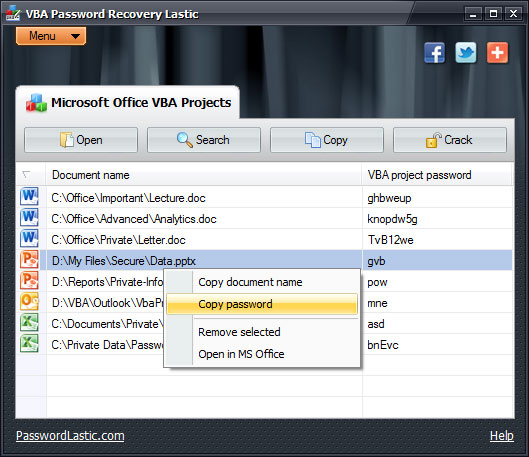Screen dimensions: 529x457
Task: Click the sort triangle in table header corner
Action: 26,175
